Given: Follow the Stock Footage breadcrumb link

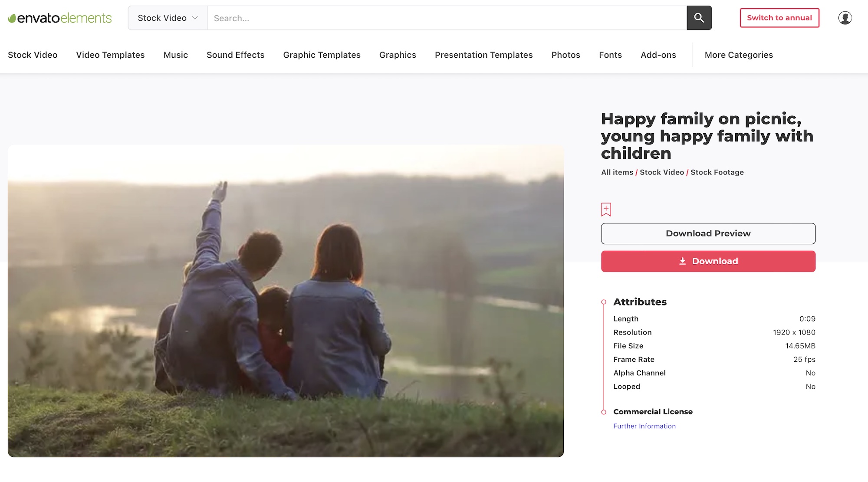Looking at the screenshot, I should click(717, 172).
